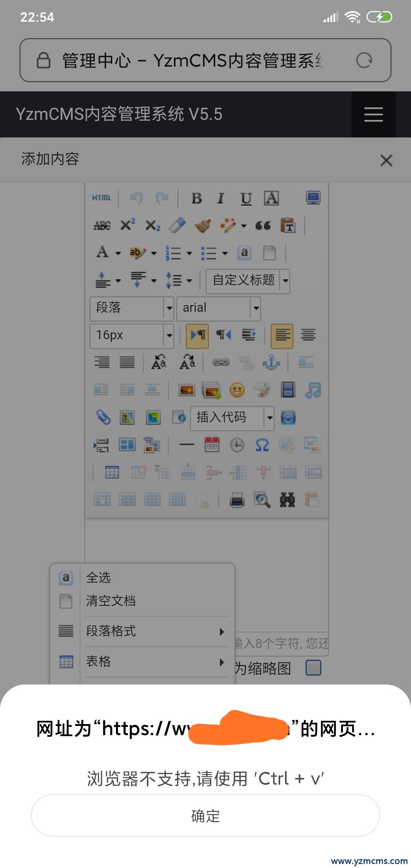Insert single image icon
This screenshot has width=411, height=868.
point(187,390)
